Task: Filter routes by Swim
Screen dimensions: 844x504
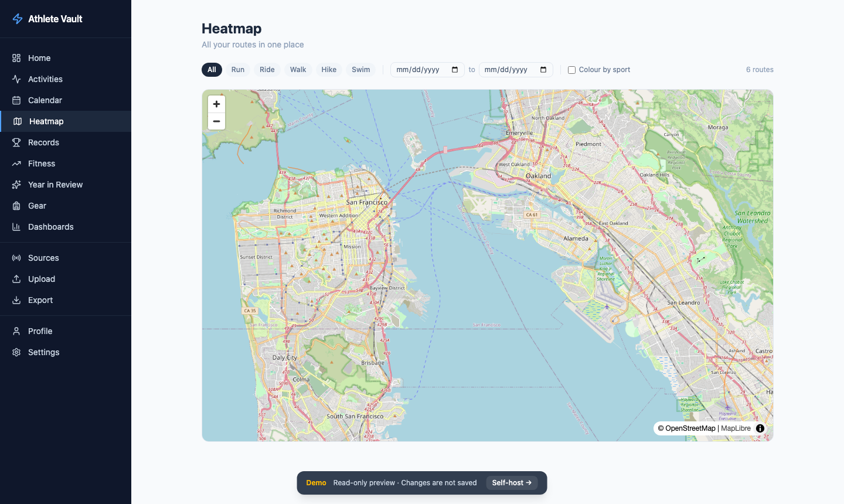Action: [361, 70]
